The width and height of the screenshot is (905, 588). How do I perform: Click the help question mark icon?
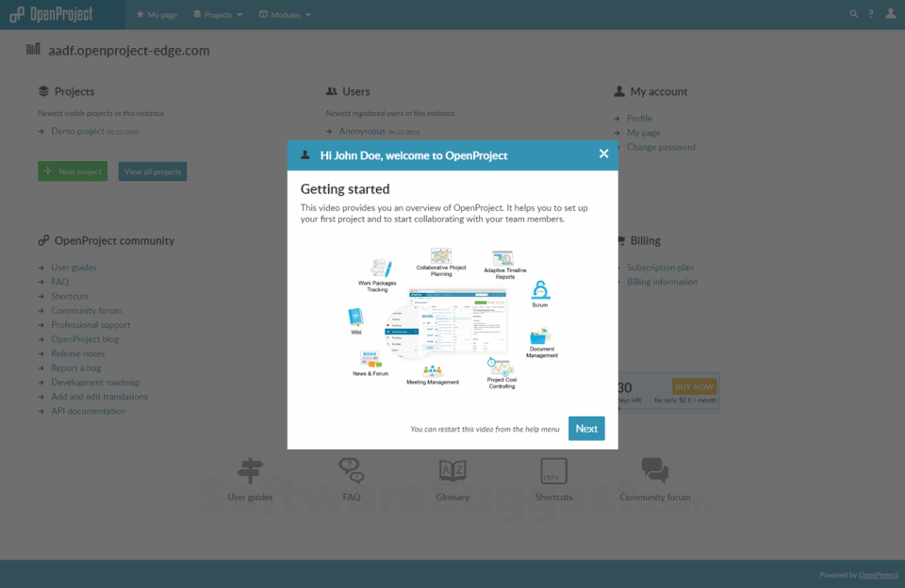[x=870, y=14]
